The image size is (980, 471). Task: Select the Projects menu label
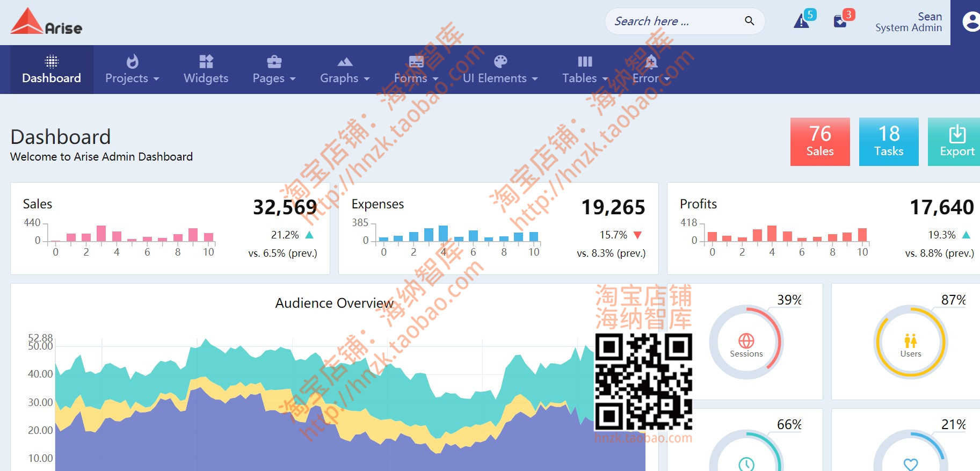click(x=127, y=78)
